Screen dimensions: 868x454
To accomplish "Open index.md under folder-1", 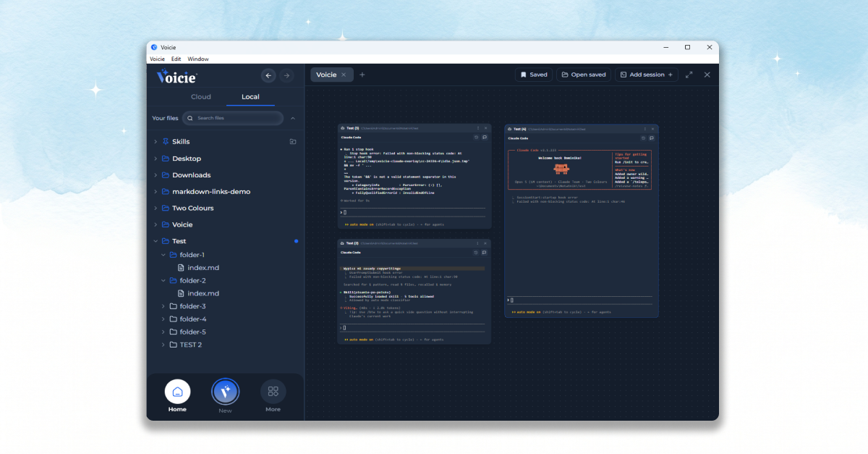I will pos(203,268).
